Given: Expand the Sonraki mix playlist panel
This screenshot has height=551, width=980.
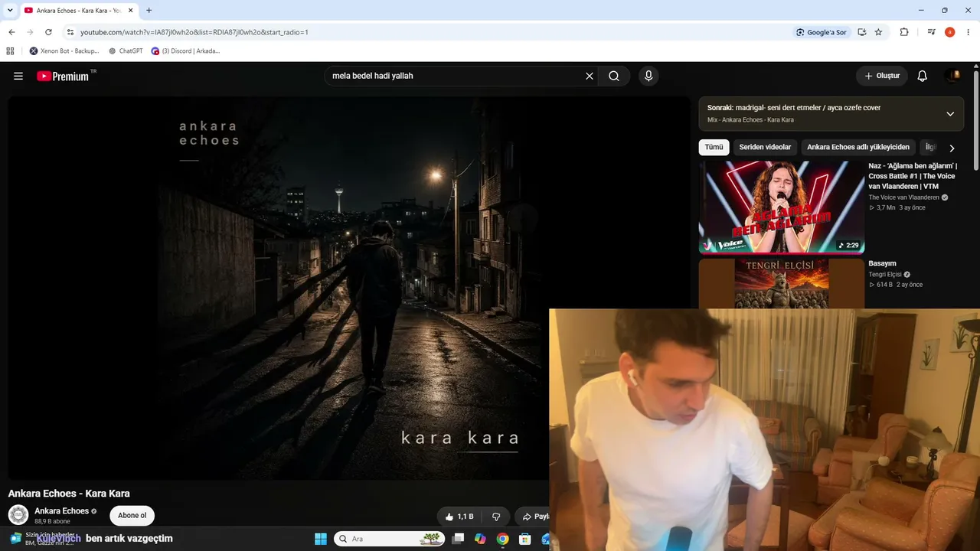Looking at the screenshot, I should (950, 113).
